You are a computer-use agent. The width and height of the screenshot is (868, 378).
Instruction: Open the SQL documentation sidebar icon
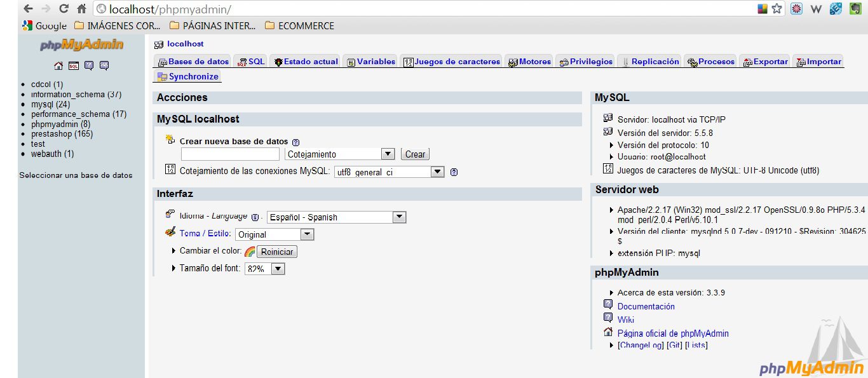tap(104, 65)
